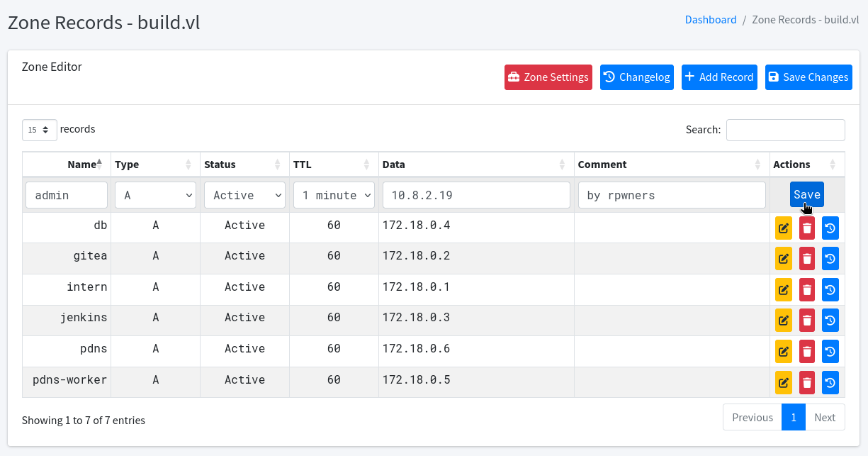Go to Dashboard breadcrumb link

click(x=711, y=20)
